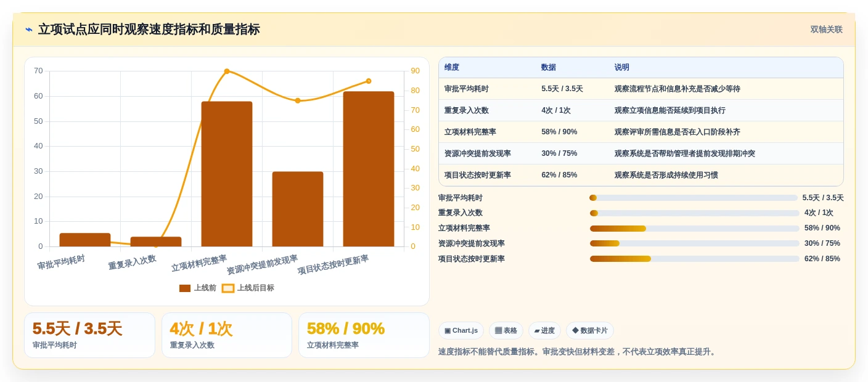Open the 4次 / 1次 data card
The width and height of the screenshot is (868, 382).
point(227,335)
